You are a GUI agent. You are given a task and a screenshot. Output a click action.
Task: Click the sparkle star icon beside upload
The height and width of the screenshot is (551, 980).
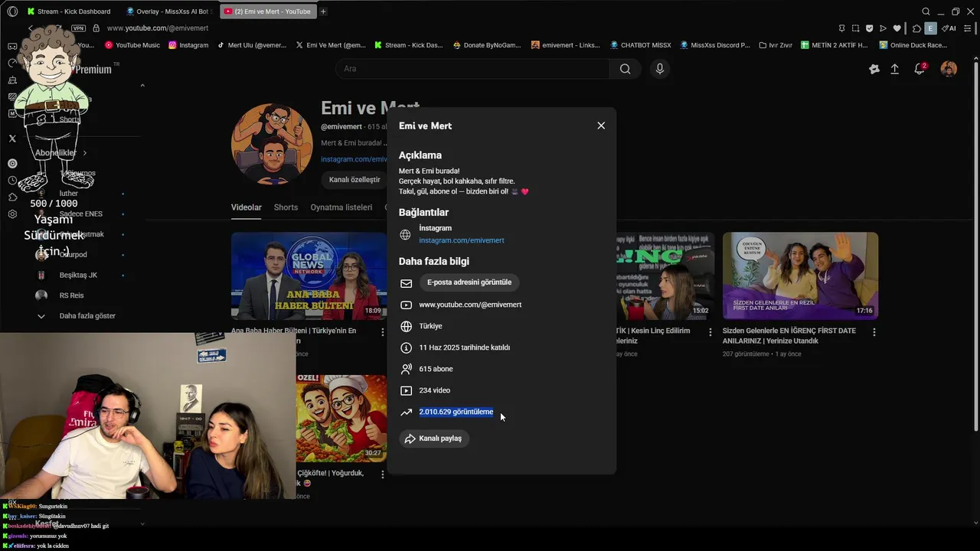[874, 69]
